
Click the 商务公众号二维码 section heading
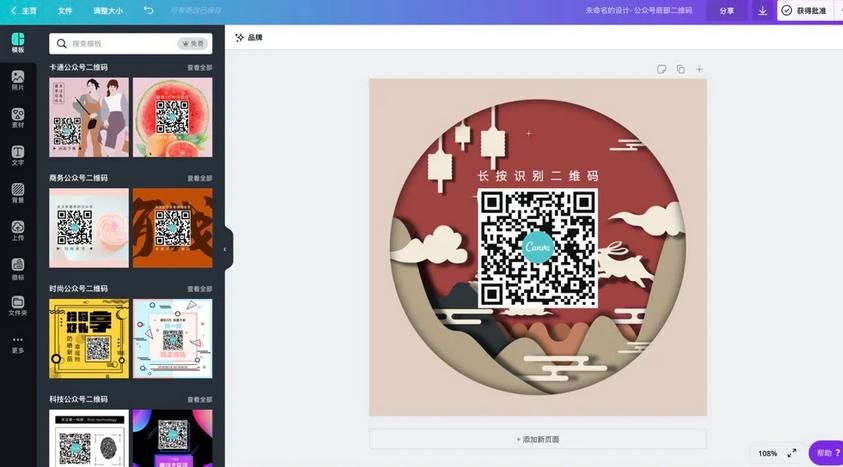(78, 178)
